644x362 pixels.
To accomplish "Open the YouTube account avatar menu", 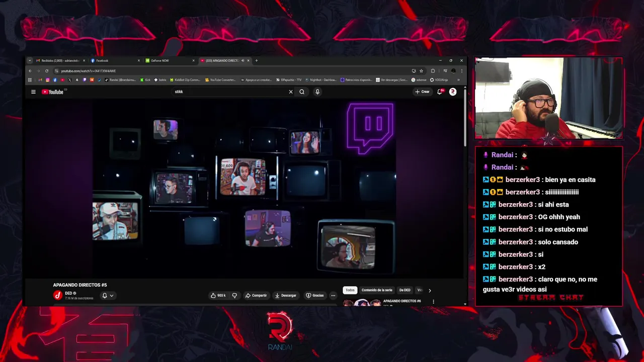I will pyautogui.click(x=453, y=92).
